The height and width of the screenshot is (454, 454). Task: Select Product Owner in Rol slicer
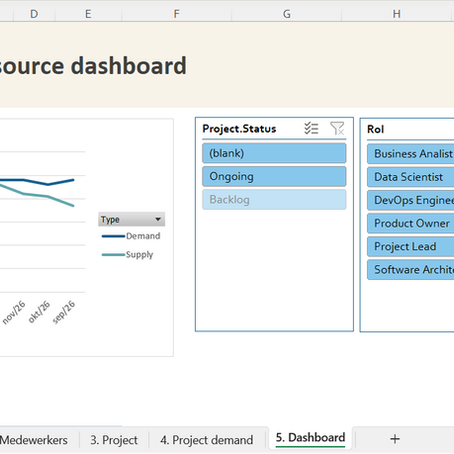pos(411,223)
